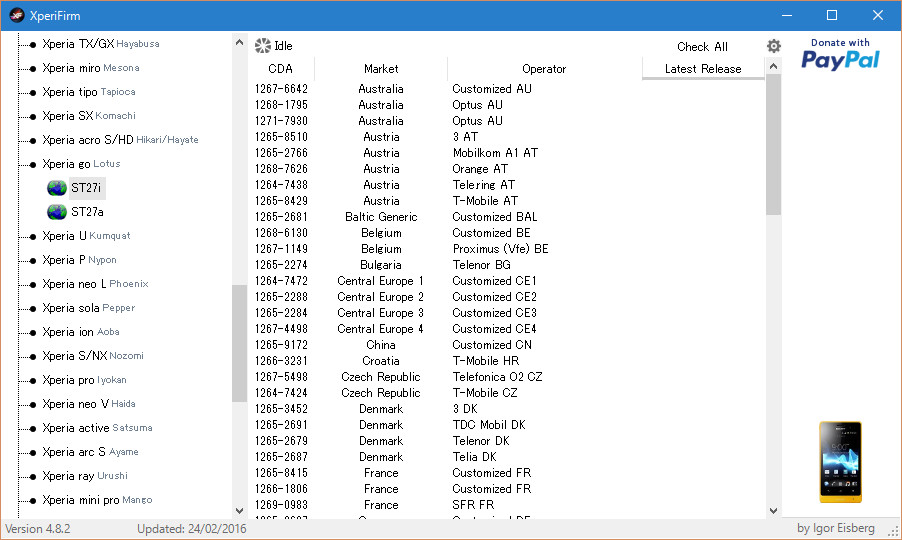Click the yellow Xperia phone image

pos(840,461)
